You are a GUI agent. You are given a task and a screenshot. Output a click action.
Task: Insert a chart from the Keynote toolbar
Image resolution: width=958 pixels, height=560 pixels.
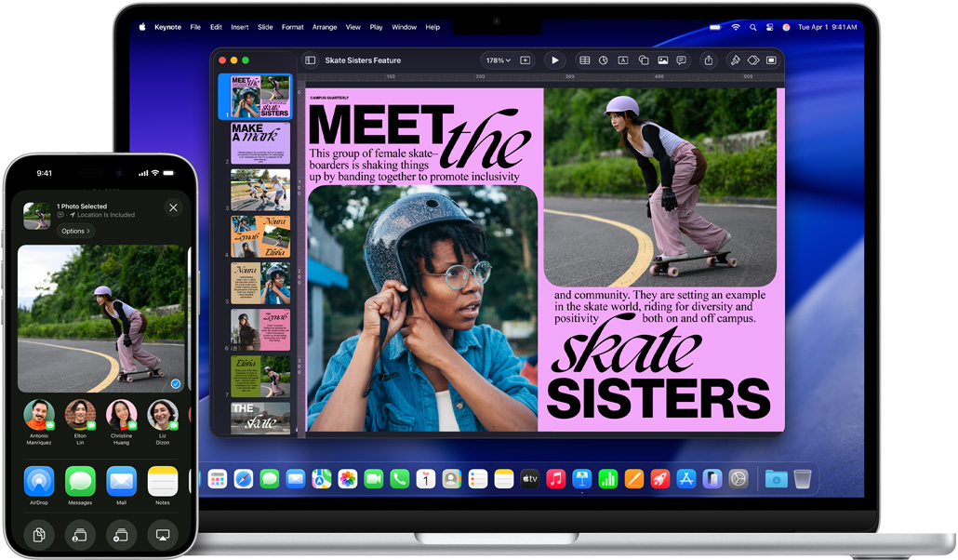[x=603, y=60]
